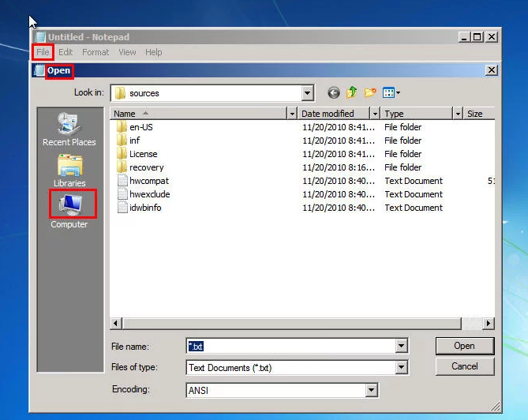Expand the Look in folder dropdown
This screenshot has width=528, height=420.
point(307,93)
